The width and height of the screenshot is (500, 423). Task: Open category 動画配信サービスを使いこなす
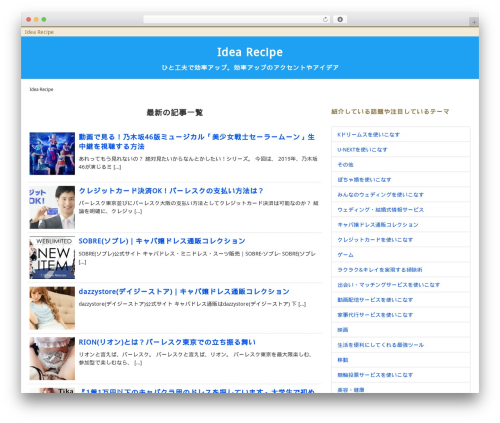(375, 300)
